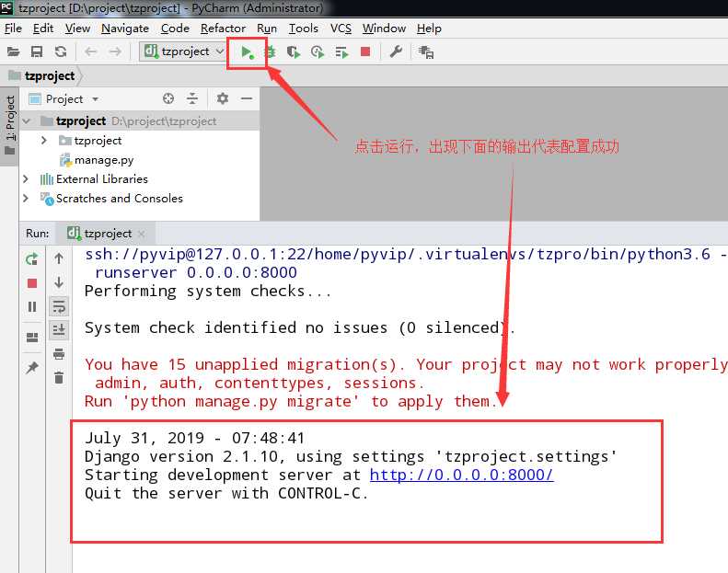Screen dimensions: 728x573
Task: Open Project panel gear options
Action: coord(223,98)
